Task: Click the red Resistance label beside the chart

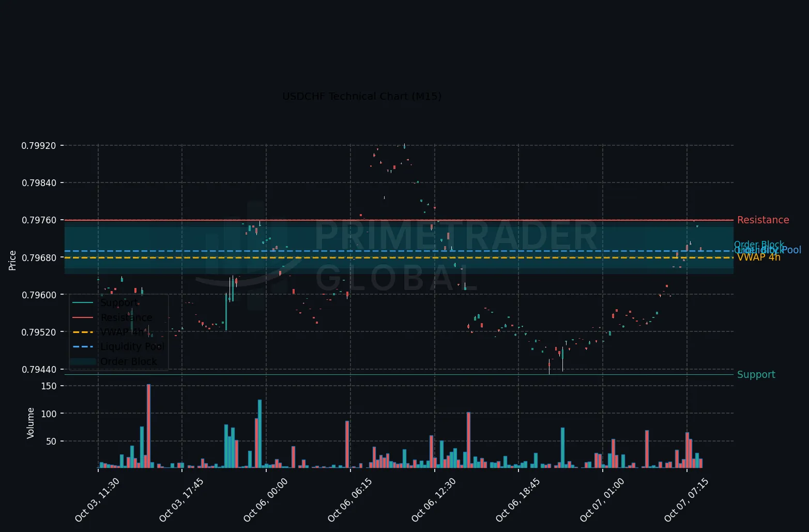Action: 763,220
